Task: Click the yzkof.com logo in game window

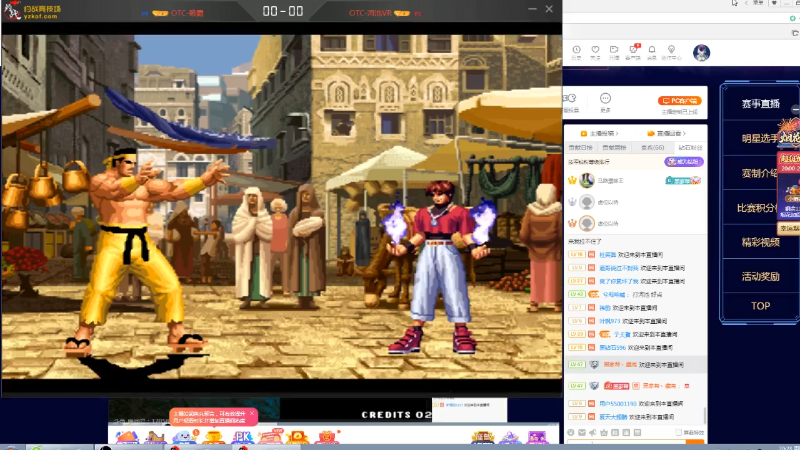Action: point(33,11)
